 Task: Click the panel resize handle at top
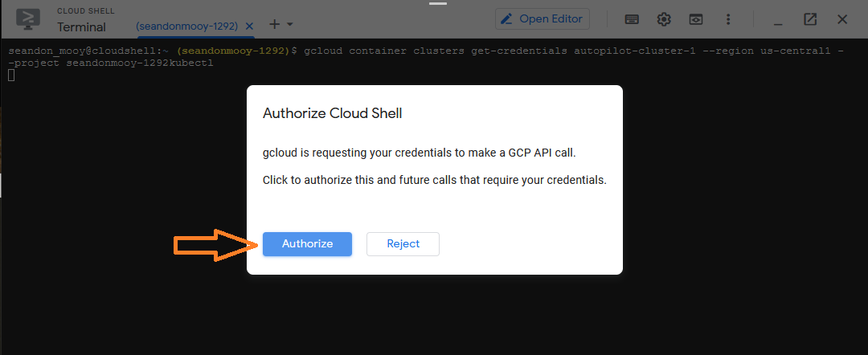(438, 3)
